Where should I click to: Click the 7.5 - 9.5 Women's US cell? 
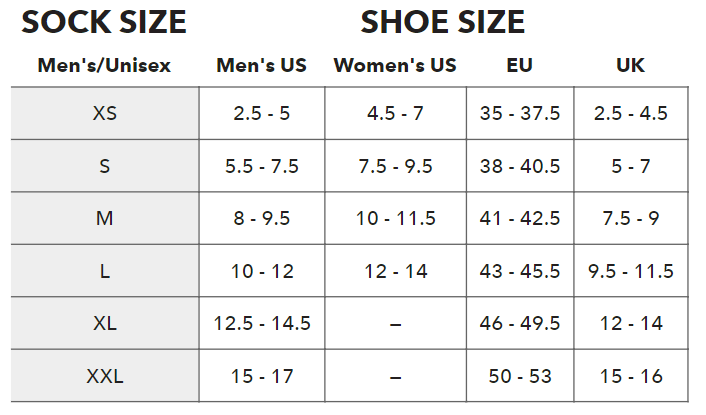tap(395, 166)
